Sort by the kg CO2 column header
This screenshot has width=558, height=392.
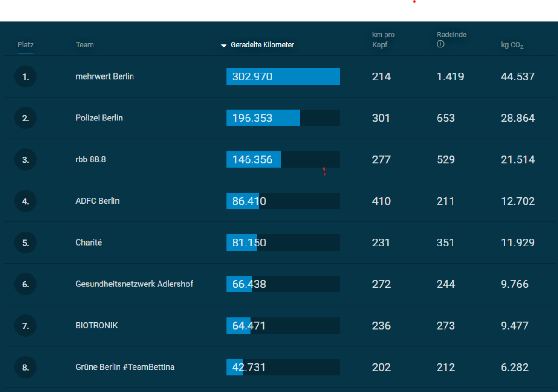click(512, 45)
